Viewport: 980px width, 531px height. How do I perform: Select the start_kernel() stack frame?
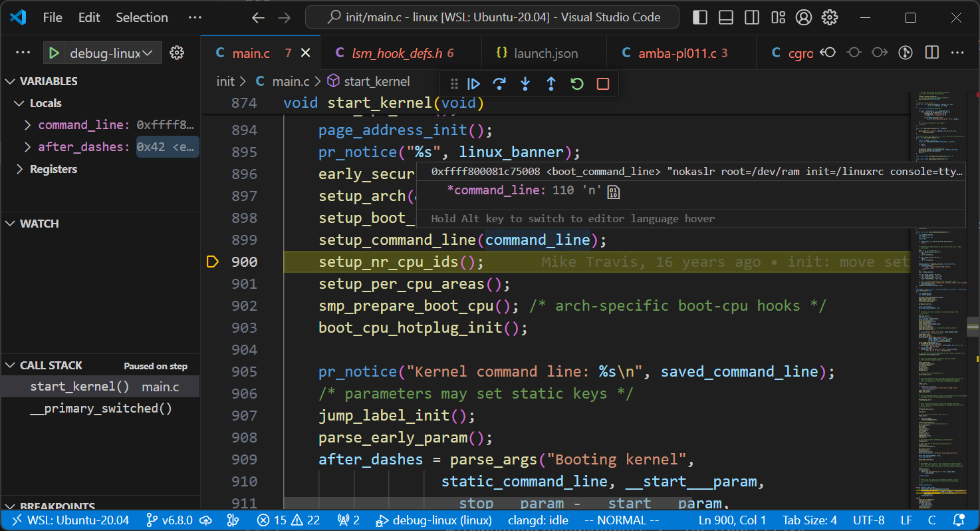pos(100,387)
